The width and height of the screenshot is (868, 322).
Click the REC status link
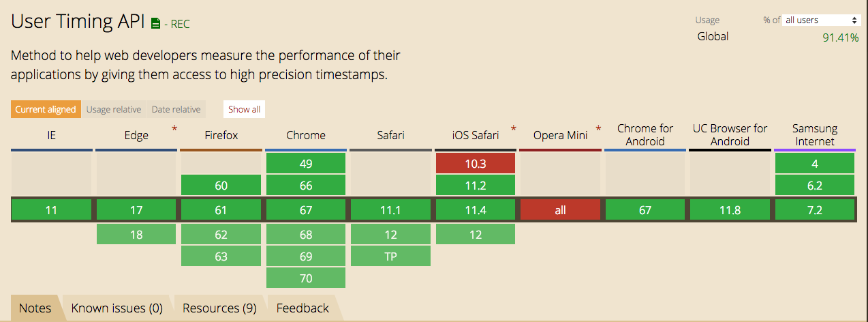point(180,25)
